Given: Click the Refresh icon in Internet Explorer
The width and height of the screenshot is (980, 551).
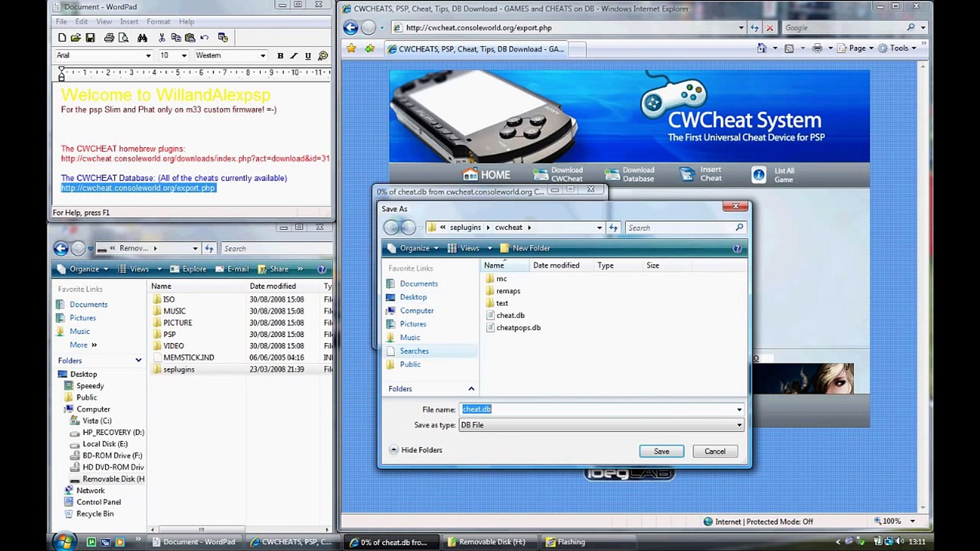Looking at the screenshot, I should (x=754, y=28).
